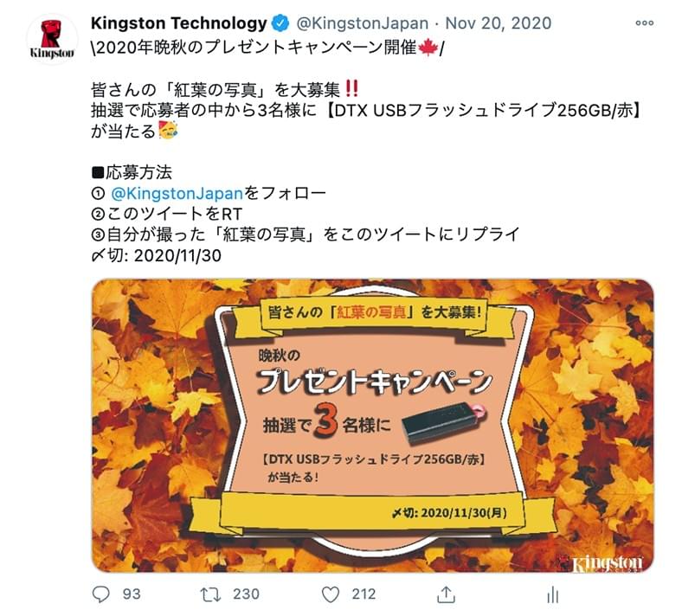The height and width of the screenshot is (616, 682).
Task: Click the reply speech bubble icon
Action: (101, 594)
